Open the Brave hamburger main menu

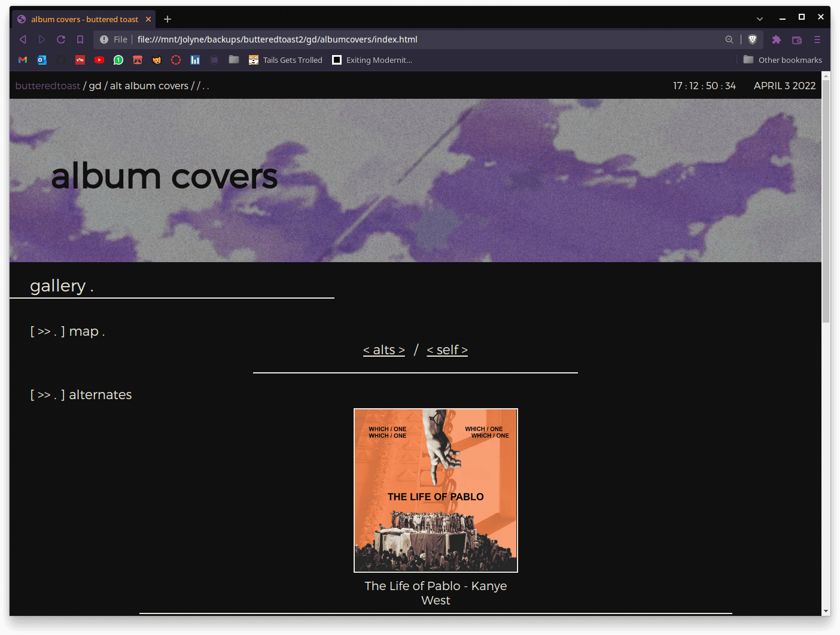tap(817, 40)
